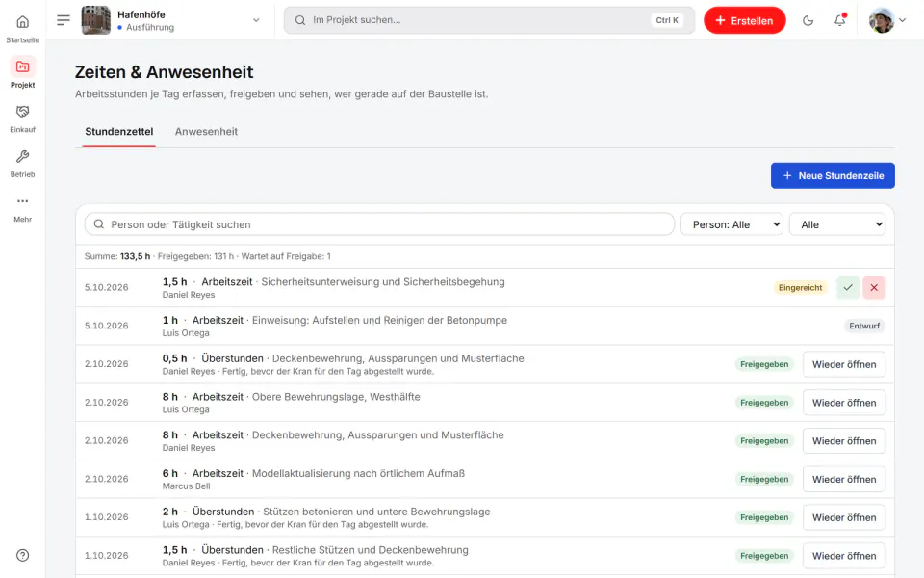924x578 pixels.
Task: Reopen the 0,5 h Überstunden entry
Action: pyautogui.click(x=844, y=364)
